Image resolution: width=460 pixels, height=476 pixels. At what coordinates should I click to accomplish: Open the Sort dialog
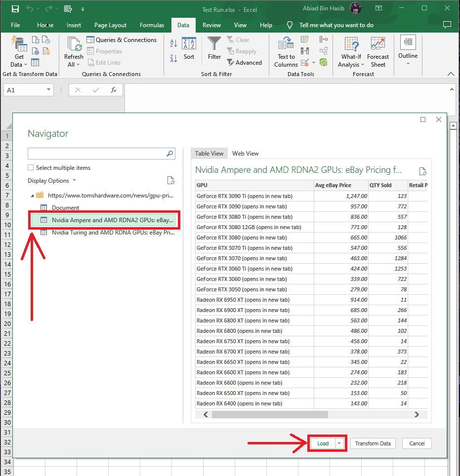pyautogui.click(x=189, y=48)
